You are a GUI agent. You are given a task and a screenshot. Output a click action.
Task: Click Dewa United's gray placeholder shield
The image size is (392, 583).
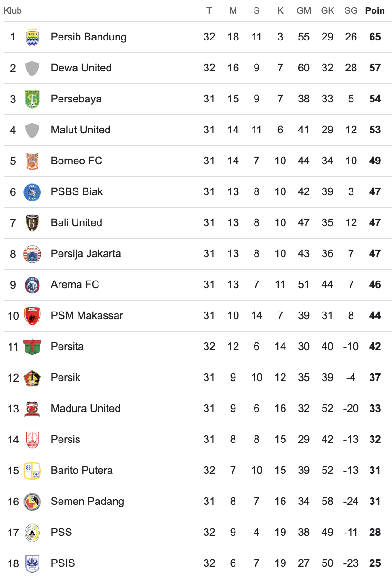point(32,68)
